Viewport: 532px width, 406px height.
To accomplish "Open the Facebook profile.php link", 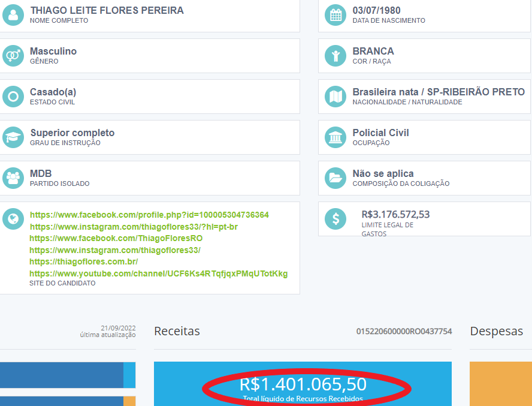I will tap(149, 215).
